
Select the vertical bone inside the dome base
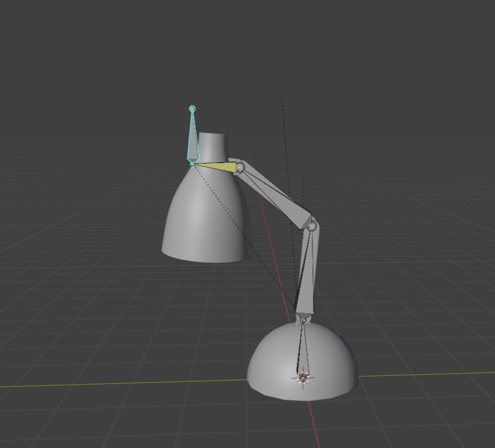[302, 350]
